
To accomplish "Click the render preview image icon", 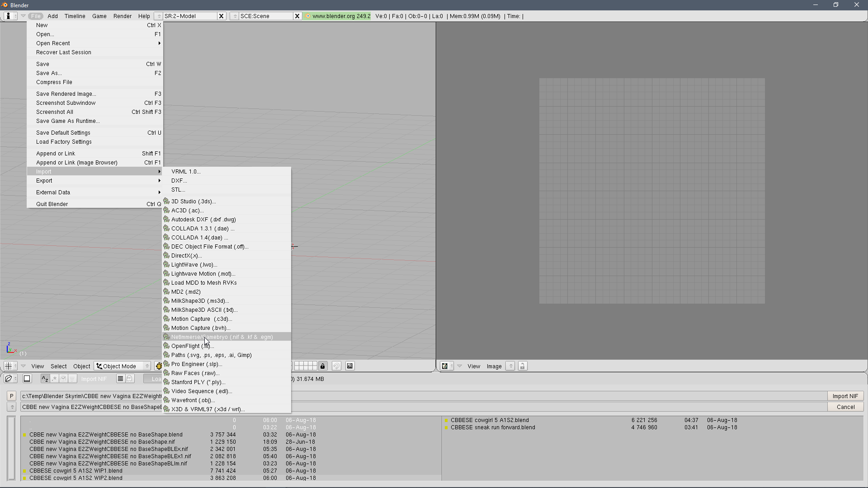I will 350,366.
